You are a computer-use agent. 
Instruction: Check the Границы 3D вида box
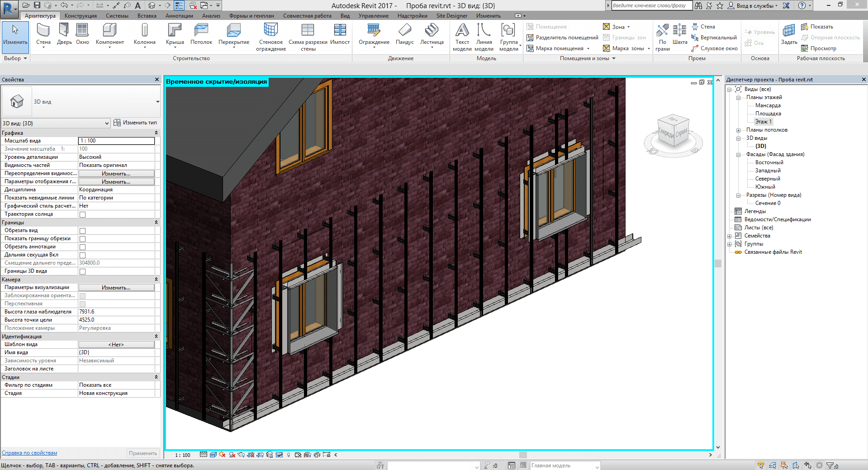[x=82, y=271]
